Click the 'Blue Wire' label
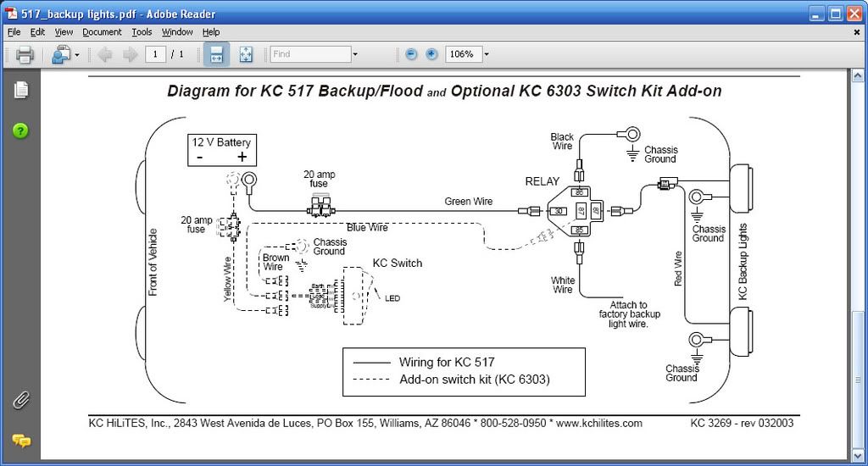 [367, 227]
